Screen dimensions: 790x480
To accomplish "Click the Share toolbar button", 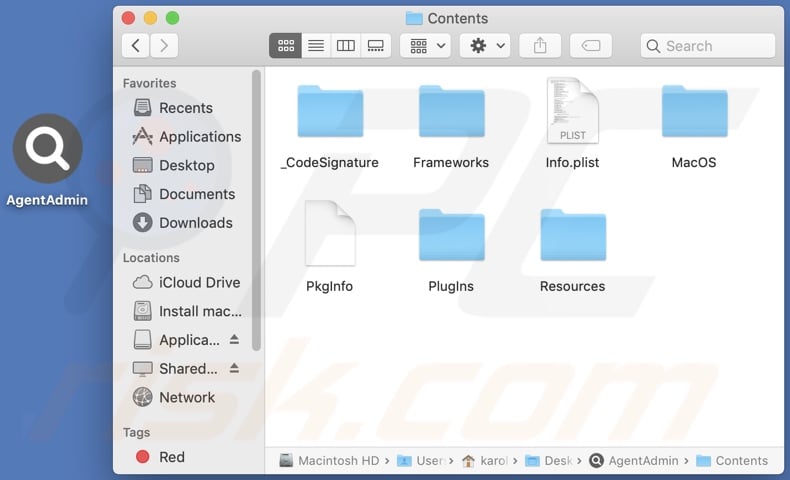I will point(540,46).
